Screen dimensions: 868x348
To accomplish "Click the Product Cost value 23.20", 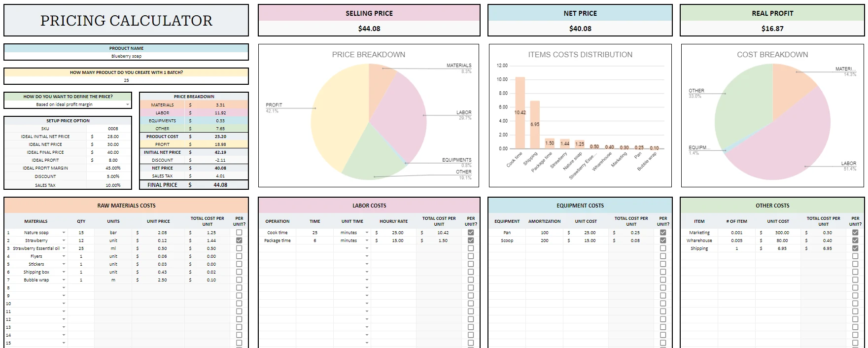I will point(220,137).
